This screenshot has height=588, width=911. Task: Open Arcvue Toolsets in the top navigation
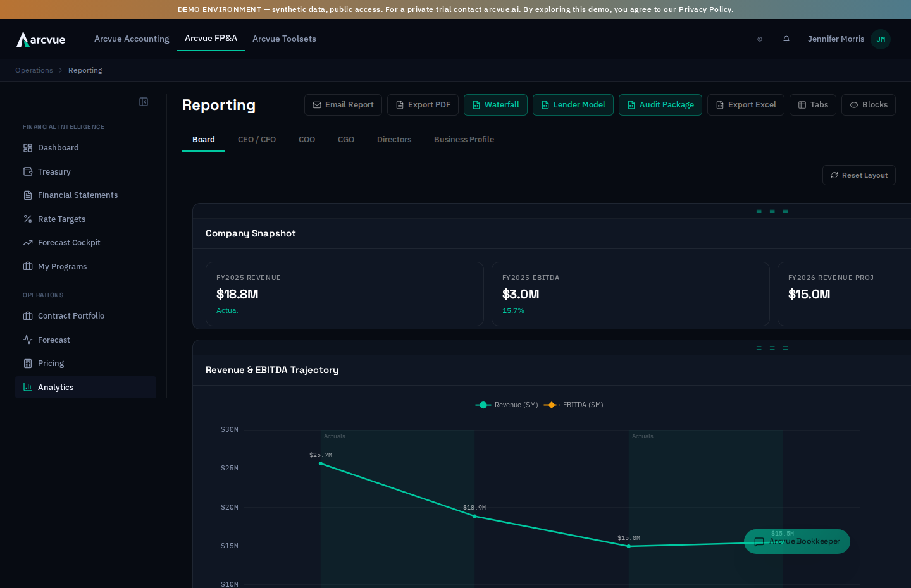(284, 39)
